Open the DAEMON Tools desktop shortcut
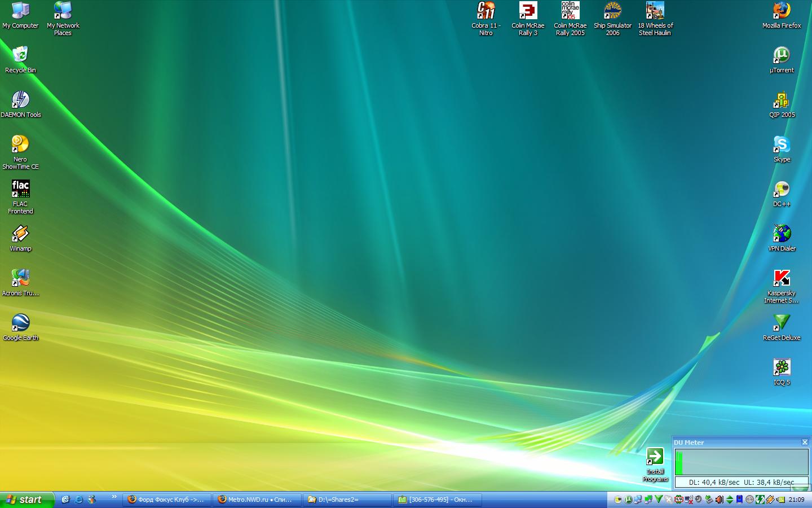Screen dimensions: 812x508 click(x=20, y=100)
